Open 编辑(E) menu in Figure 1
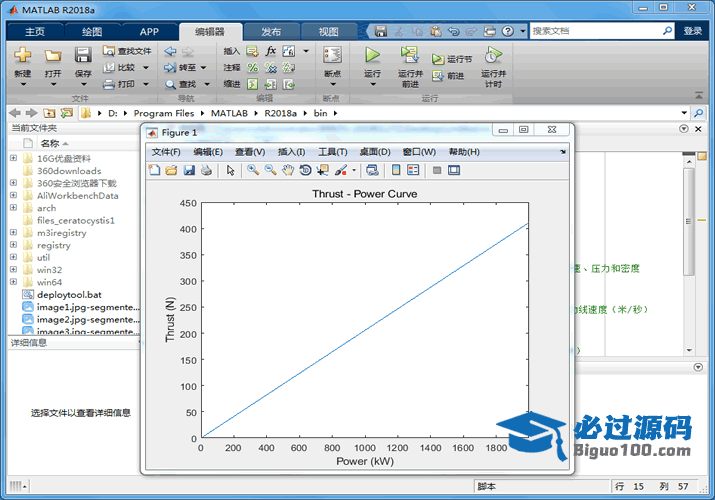 (x=208, y=152)
